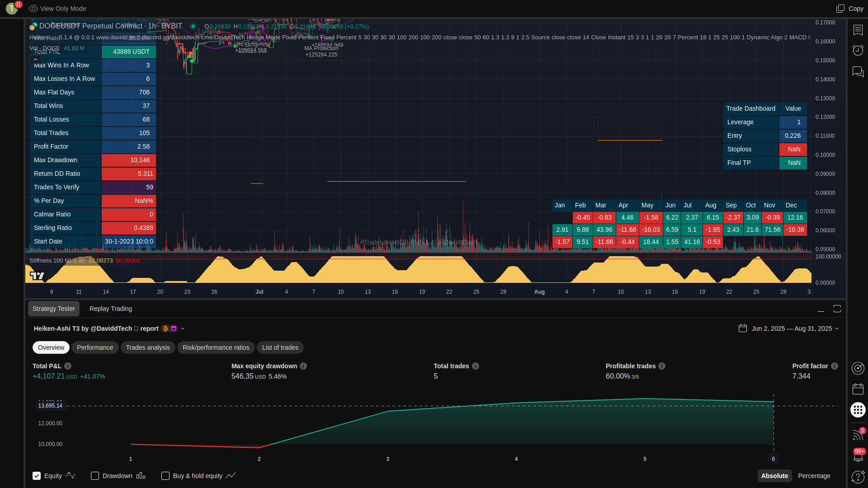Switch to Replay Trading tab

[x=111, y=309]
